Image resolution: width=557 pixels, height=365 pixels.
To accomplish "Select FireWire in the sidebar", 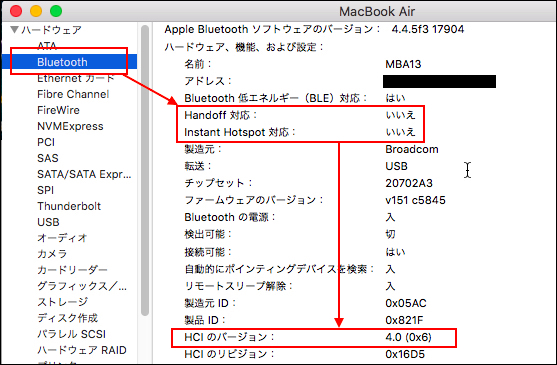I will coord(58,110).
